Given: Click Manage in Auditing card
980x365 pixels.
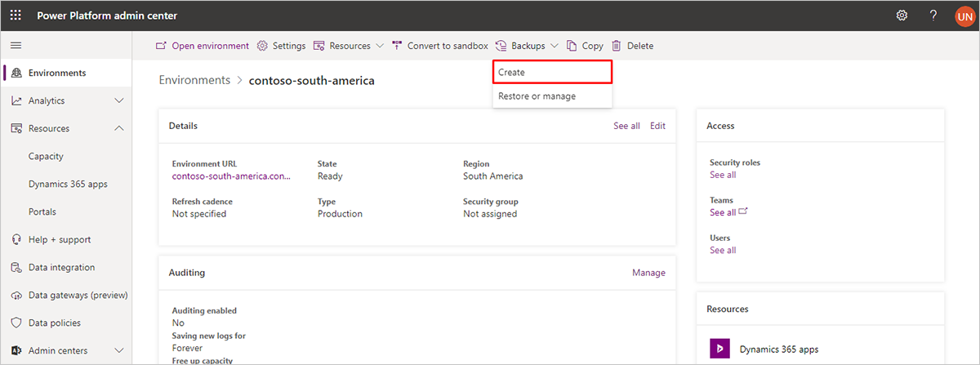Looking at the screenshot, I should tap(648, 273).
